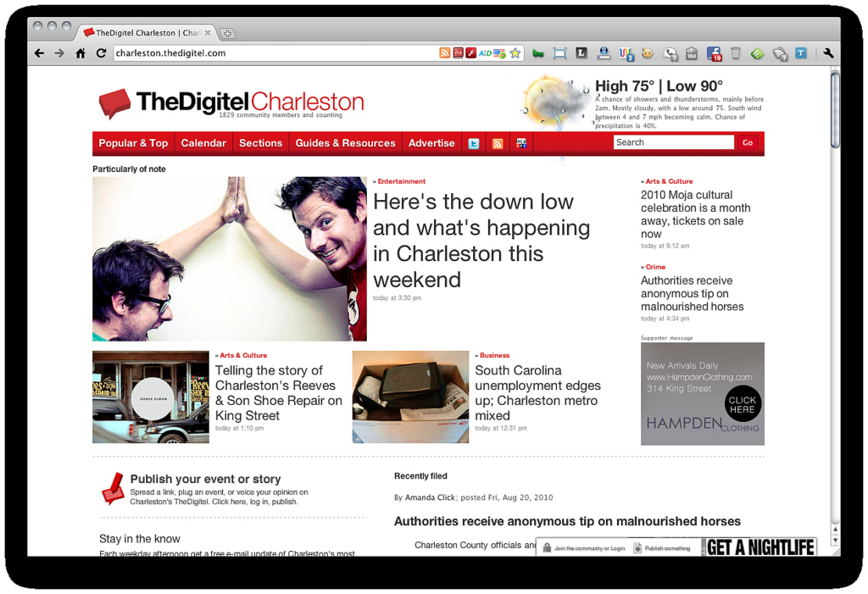Click the 'Stay in the know' heading
The height and width of the screenshot is (594, 868).
click(140, 539)
